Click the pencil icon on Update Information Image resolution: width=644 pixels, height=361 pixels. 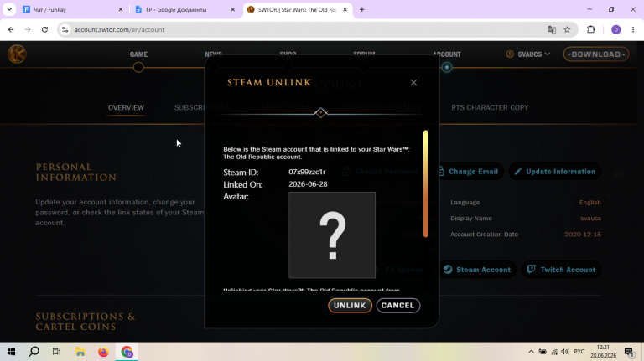(x=518, y=172)
